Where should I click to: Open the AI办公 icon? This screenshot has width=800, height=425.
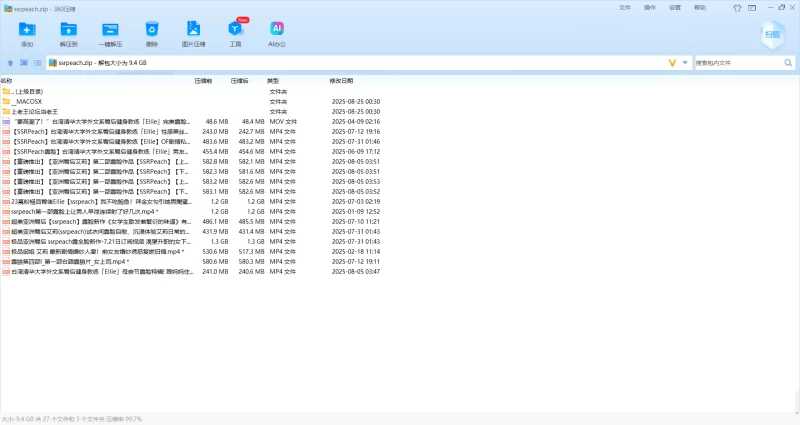pos(277,29)
